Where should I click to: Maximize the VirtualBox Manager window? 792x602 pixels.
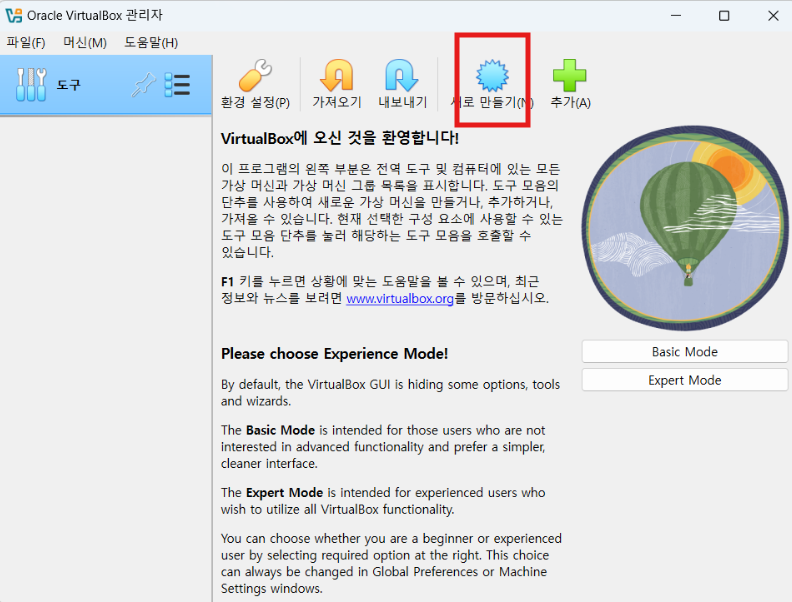[x=724, y=16]
